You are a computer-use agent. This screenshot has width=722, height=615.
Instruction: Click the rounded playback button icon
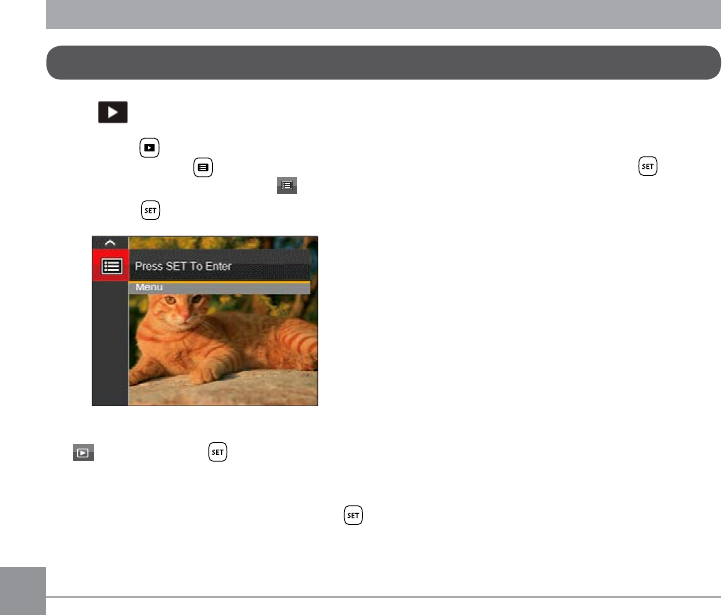pos(149,148)
